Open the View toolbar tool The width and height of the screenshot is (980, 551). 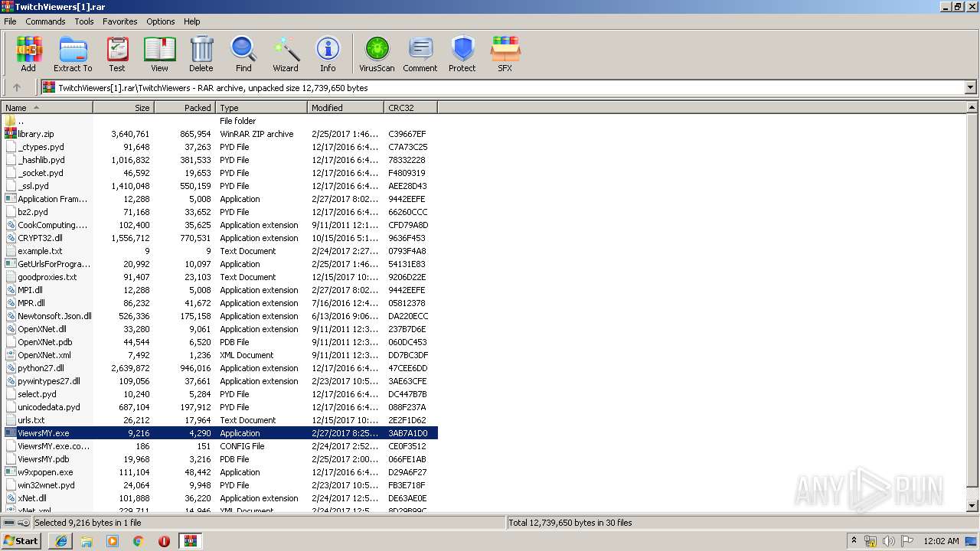(159, 54)
